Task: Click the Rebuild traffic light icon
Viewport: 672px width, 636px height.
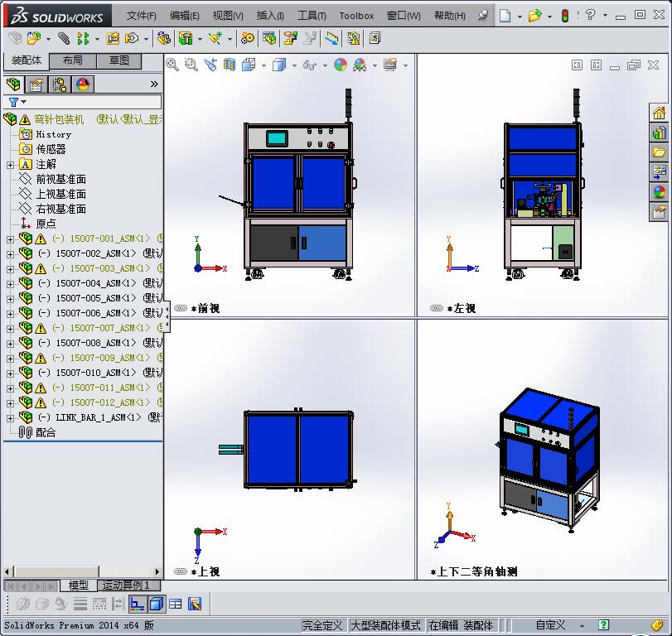Action: 565,16
